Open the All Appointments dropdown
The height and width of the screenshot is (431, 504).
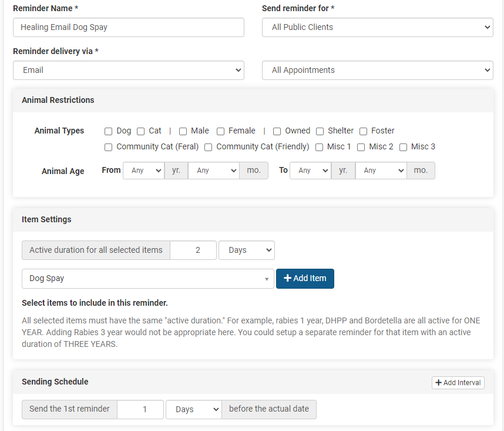coord(377,70)
